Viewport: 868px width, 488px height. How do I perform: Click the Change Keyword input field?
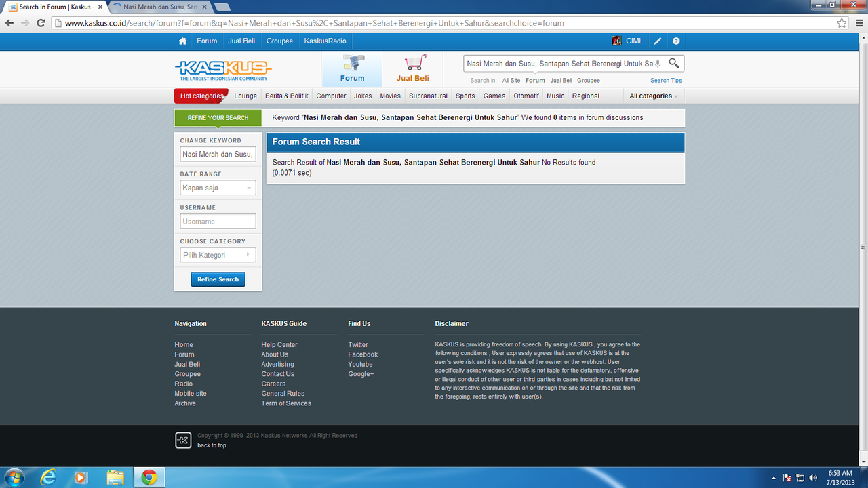pyautogui.click(x=218, y=154)
